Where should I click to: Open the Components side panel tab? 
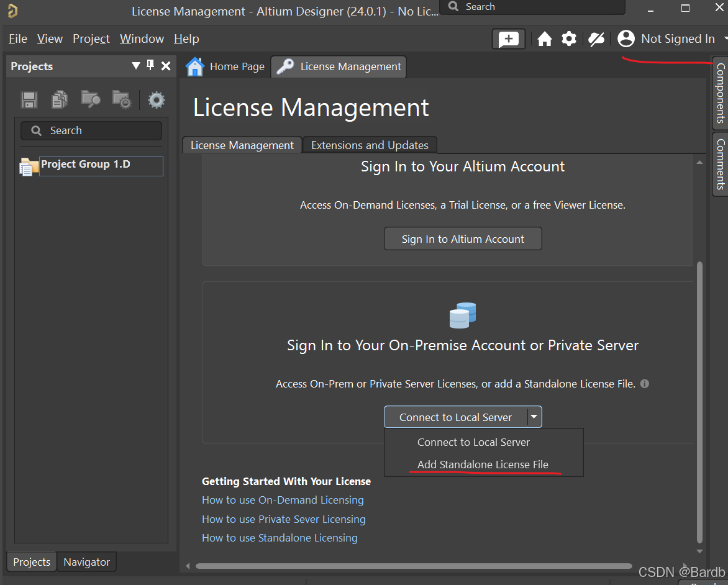point(720,94)
